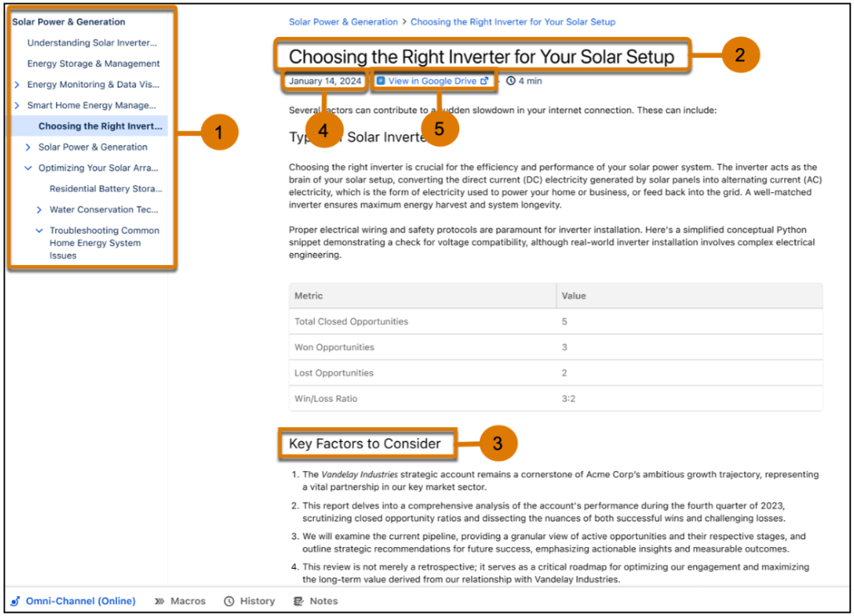Select Troubleshooting Common Home Energy System Issues
The width and height of the screenshot is (854, 616).
click(105, 243)
